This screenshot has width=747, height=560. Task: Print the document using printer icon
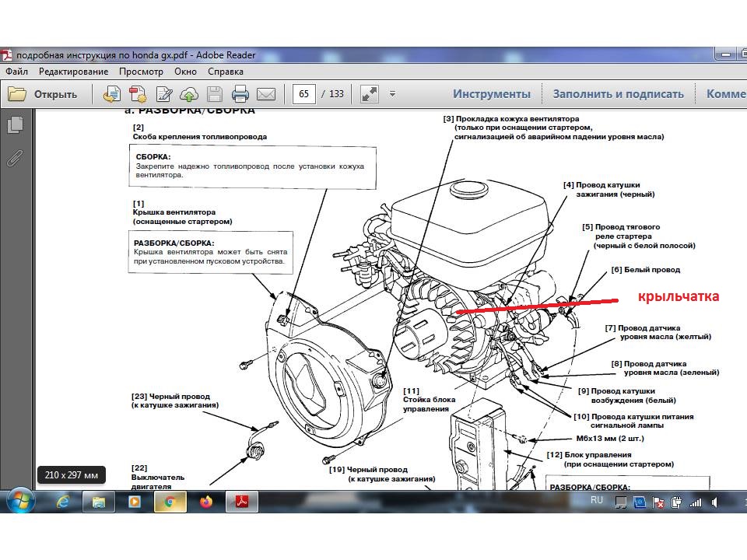tap(240, 94)
